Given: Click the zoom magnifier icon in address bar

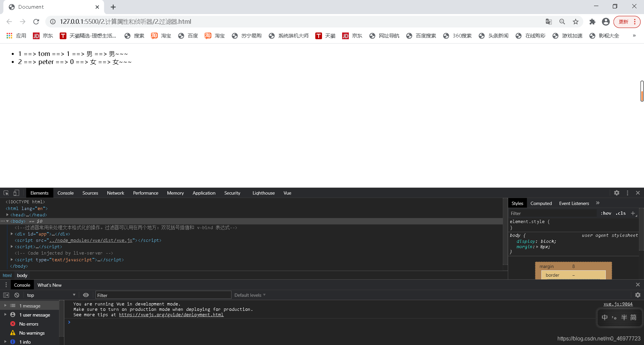Looking at the screenshot, I should tap(562, 22).
